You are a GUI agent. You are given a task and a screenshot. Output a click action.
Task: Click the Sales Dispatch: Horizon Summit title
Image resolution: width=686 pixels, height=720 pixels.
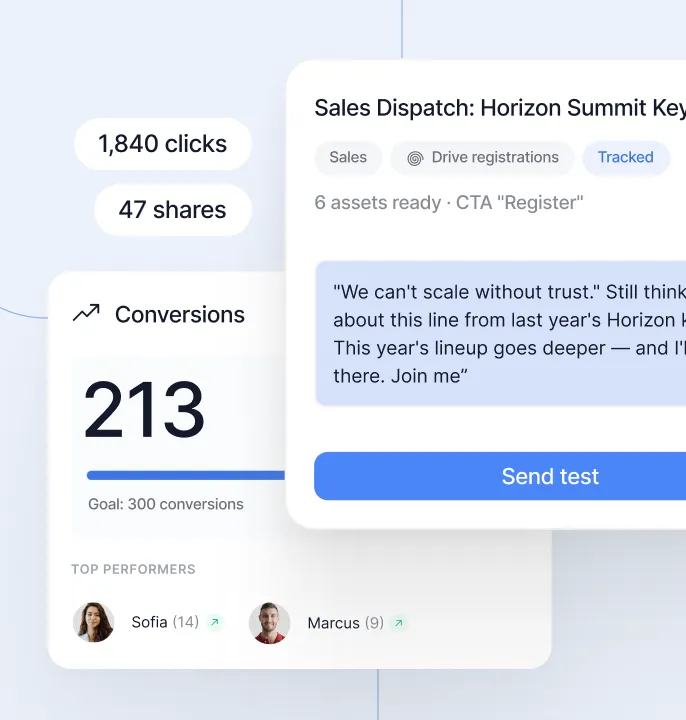pos(500,108)
